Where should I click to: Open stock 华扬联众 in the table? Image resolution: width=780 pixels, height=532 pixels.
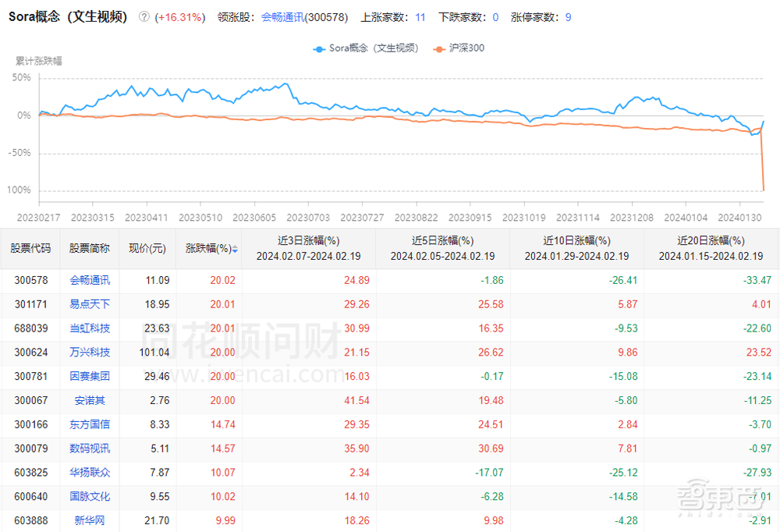click(x=90, y=473)
